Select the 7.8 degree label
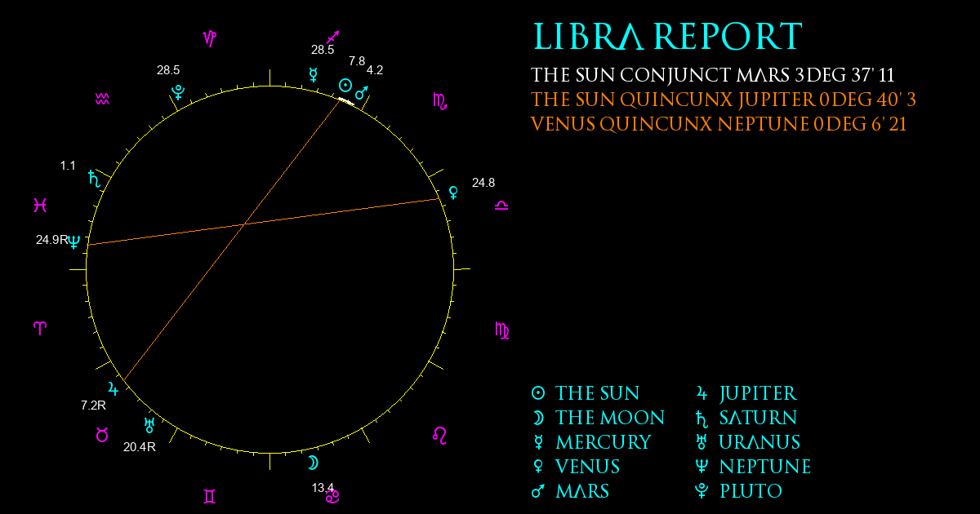This screenshot has width=980, height=514. pyautogui.click(x=357, y=60)
